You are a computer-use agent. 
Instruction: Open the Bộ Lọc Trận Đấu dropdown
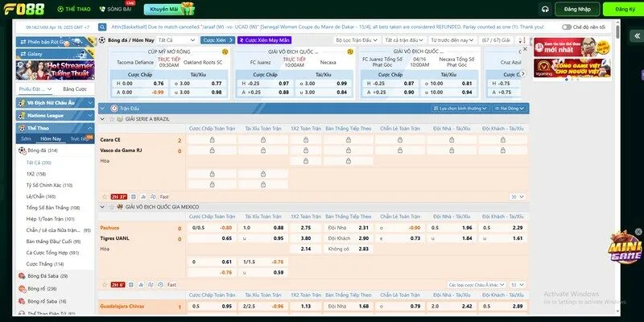[x=358, y=39]
